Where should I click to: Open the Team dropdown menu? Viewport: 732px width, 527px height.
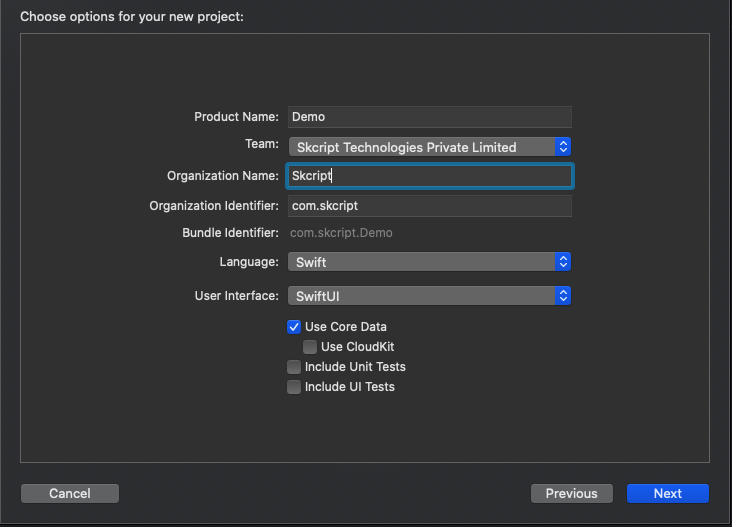click(x=429, y=147)
